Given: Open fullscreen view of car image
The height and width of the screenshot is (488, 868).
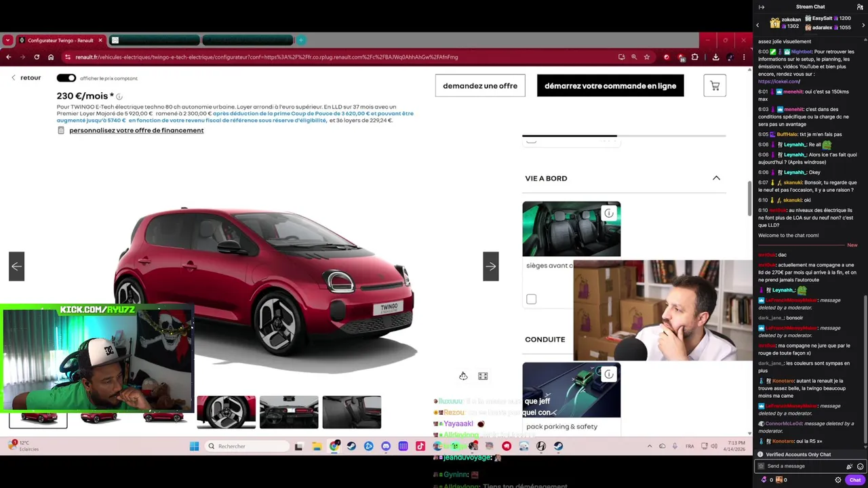Looking at the screenshot, I should pos(483,376).
